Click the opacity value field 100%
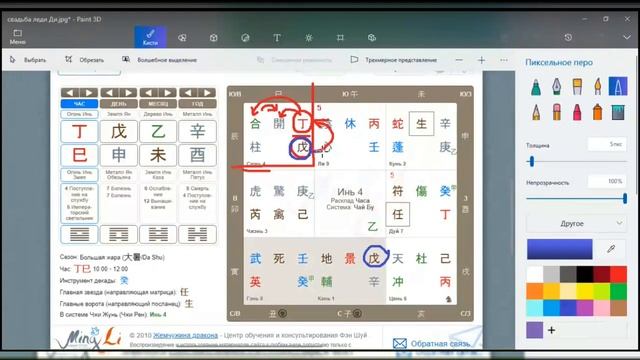640x360 pixels. click(607, 181)
